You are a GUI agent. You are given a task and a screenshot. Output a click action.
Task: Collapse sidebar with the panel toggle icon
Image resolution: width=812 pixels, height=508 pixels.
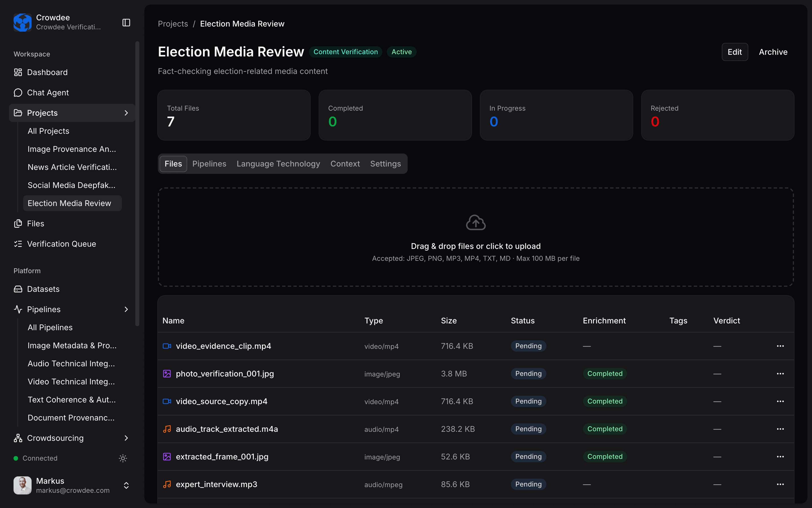point(126,23)
